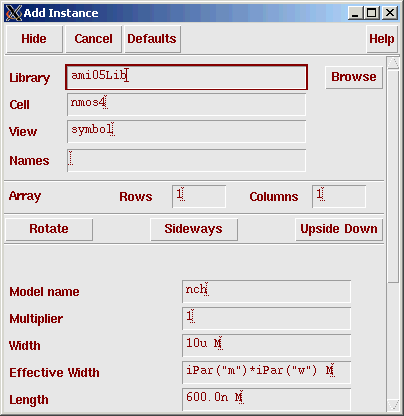Click the Cell field containing nmos4
This screenshot has width=404, height=416.
(x=186, y=105)
